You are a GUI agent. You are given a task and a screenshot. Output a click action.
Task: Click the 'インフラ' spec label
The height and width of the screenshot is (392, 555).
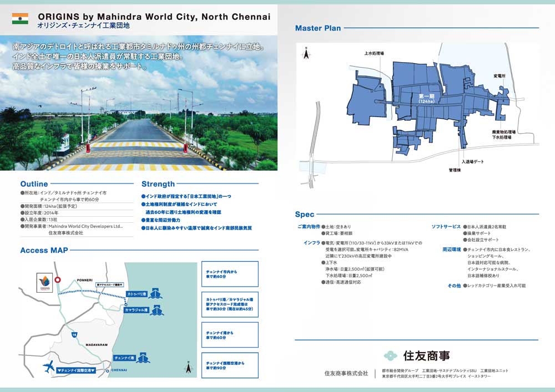(x=312, y=243)
